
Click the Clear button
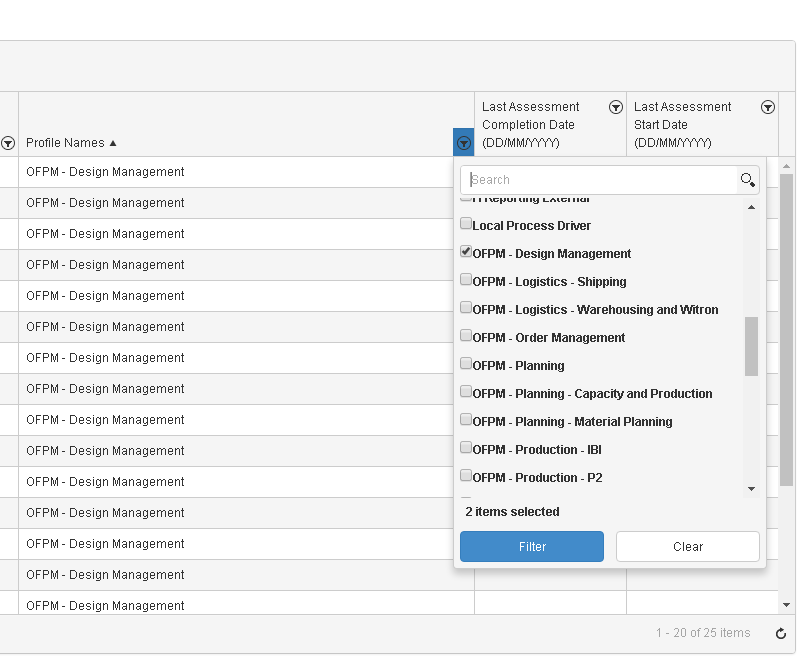688,547
